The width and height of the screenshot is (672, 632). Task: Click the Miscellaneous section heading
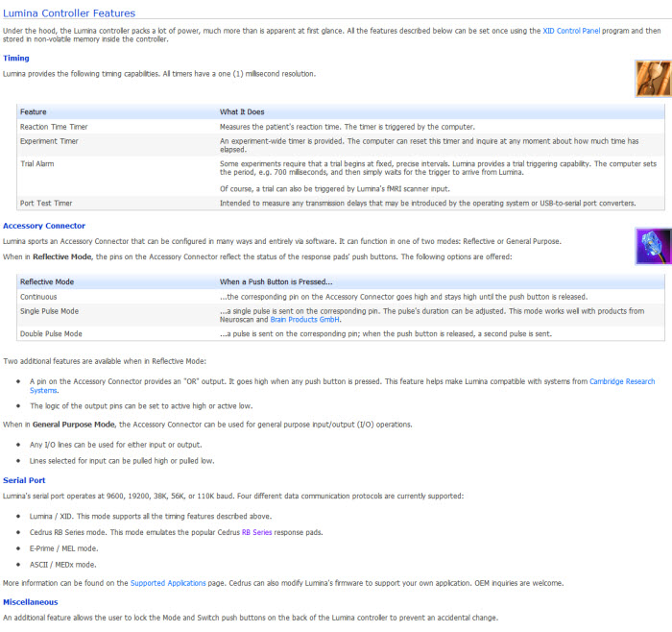[31, 602]
